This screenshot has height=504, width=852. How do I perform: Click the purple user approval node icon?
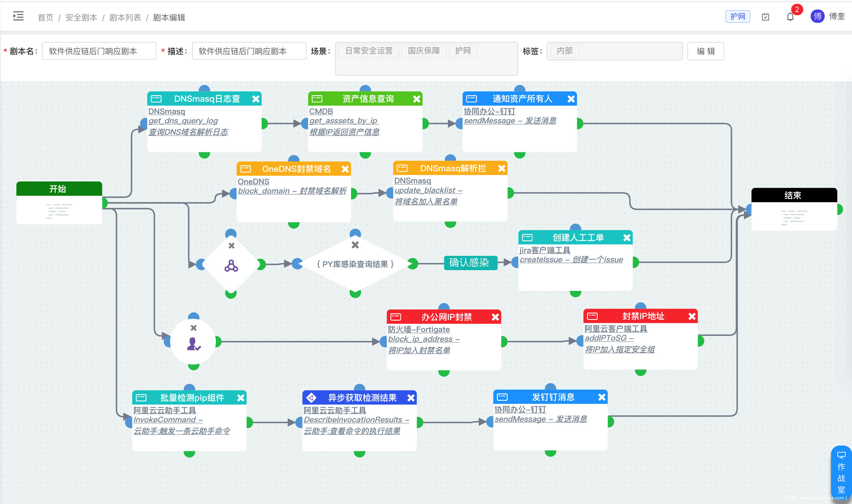194,344
